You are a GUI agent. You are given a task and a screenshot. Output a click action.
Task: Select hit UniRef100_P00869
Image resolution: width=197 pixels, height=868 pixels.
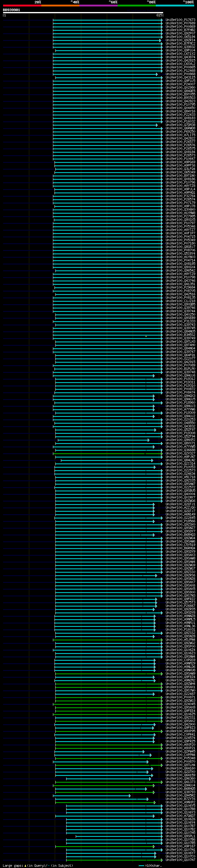(x=180, y=26)
